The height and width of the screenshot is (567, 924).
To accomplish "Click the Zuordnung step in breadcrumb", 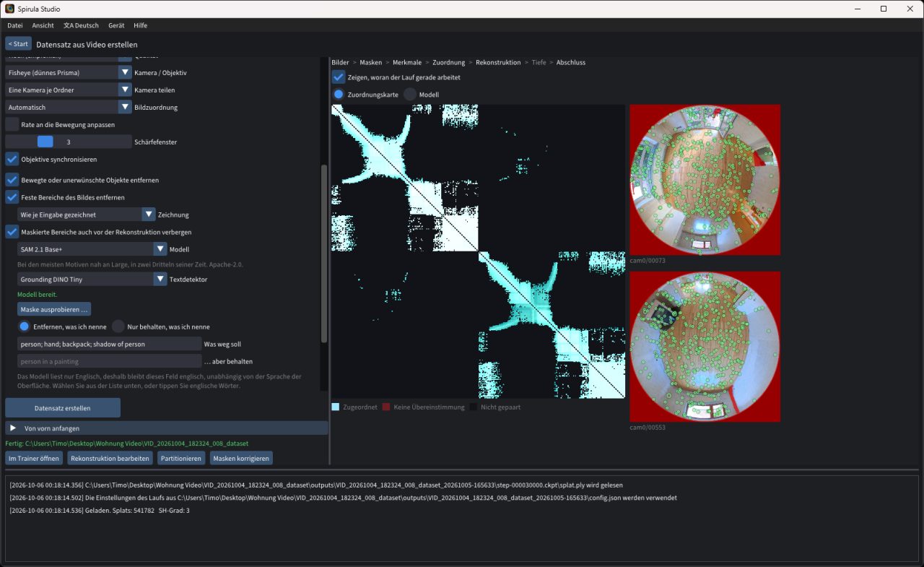I will point(448,62).
